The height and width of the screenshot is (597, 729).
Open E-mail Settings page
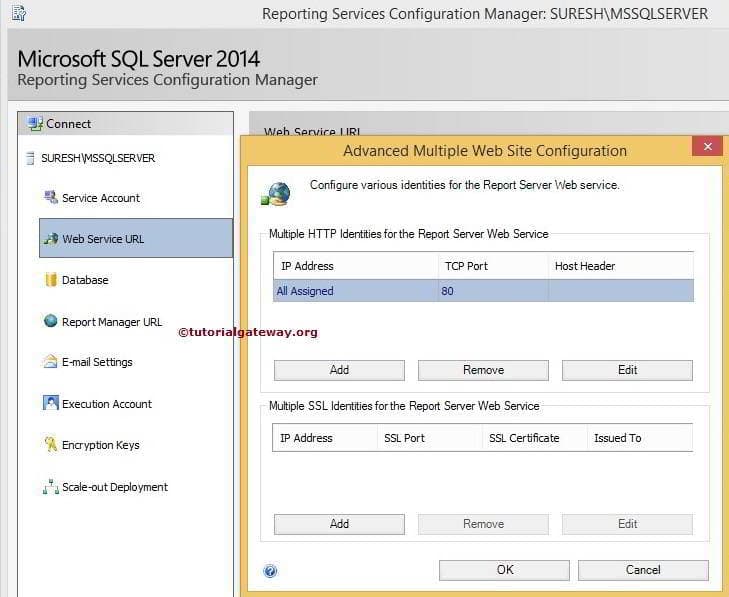97,362
